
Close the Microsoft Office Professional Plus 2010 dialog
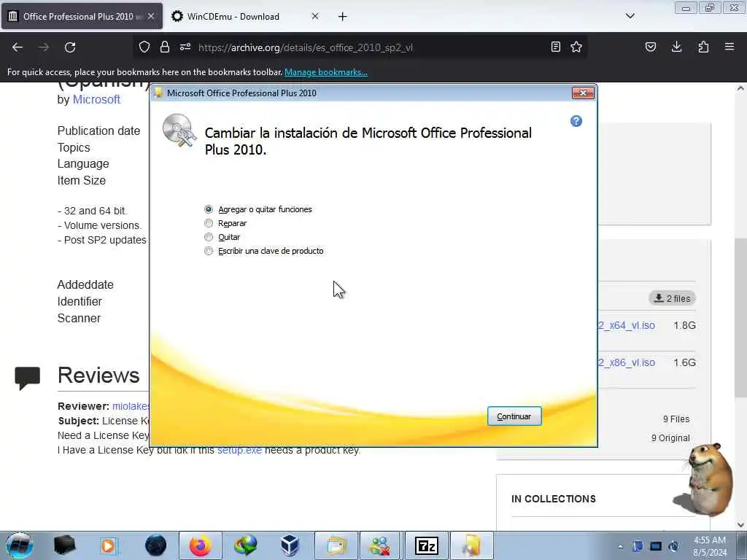[583, 93]
